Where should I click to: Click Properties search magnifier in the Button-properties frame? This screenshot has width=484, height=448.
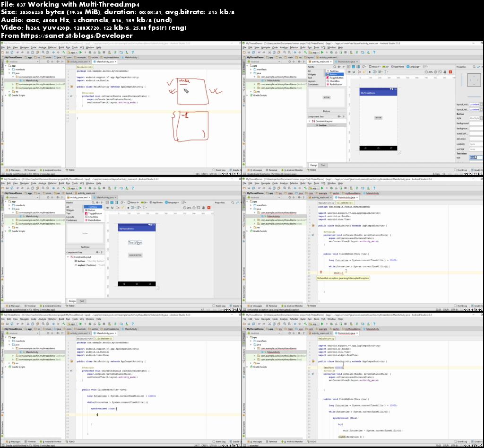click(474, 67)
